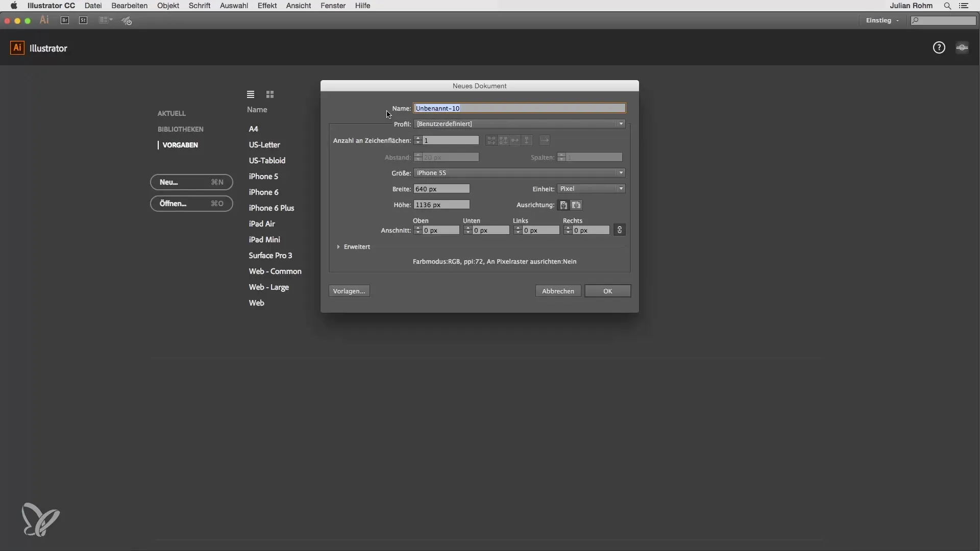Click the Öffnen... button
Screen dimensions: 980x551
191,204
